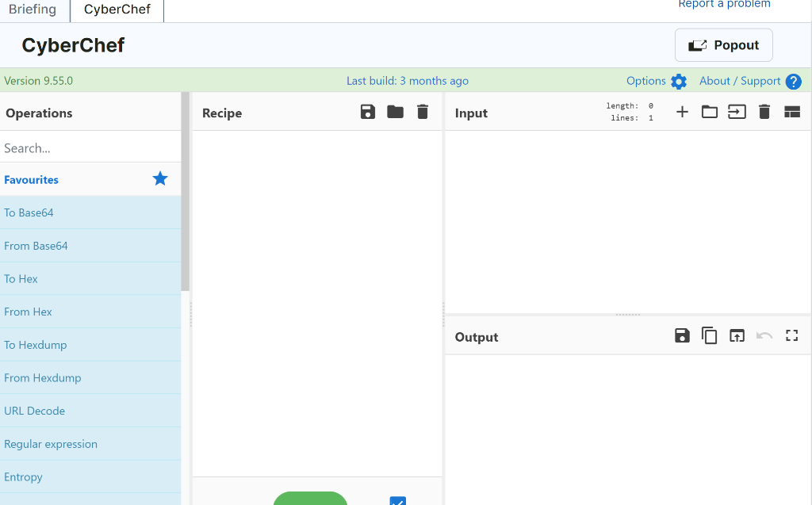Image resolution: width=812 pixels, height=505 pixels.
Task: Select the URL Decode operation
Action: (x=90, y=411)
